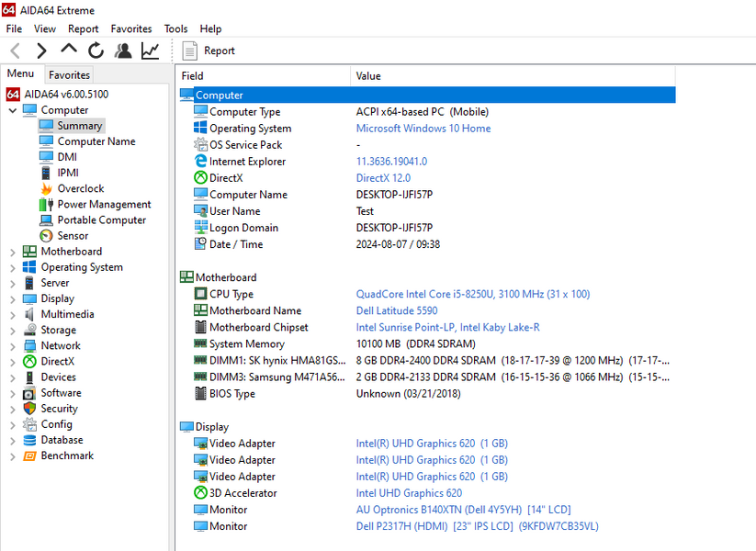Viewport: 756px width, 551px height.
Task: Click the Database cylinder icon
Action: pyautogui.click(x=29, y=440)
